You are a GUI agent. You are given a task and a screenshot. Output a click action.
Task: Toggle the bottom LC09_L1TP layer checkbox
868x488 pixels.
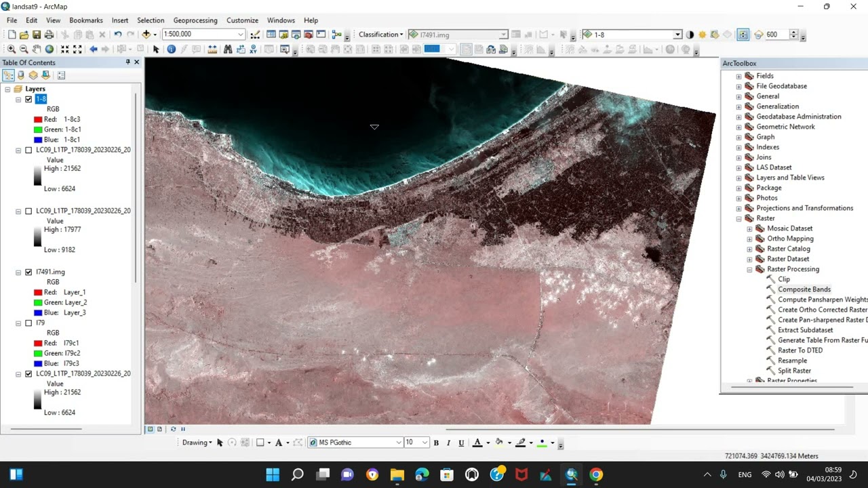coord(28,373)
